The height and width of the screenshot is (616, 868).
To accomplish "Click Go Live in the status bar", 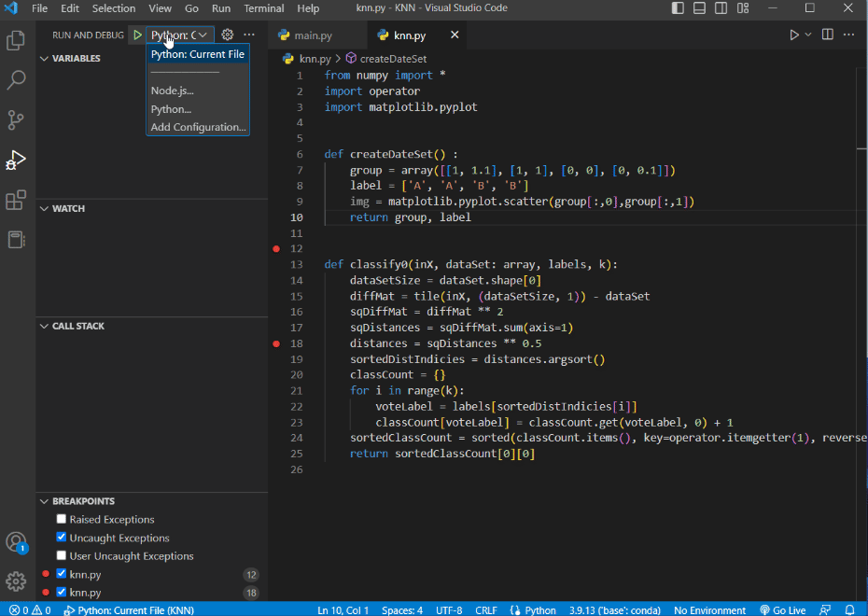I will 783,609.
